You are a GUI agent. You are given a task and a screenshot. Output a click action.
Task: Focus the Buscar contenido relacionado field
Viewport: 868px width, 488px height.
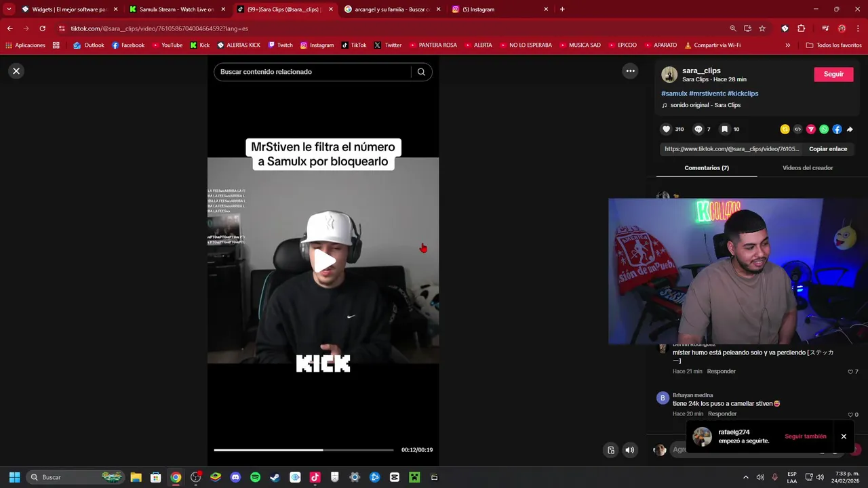tap(312, 72)
